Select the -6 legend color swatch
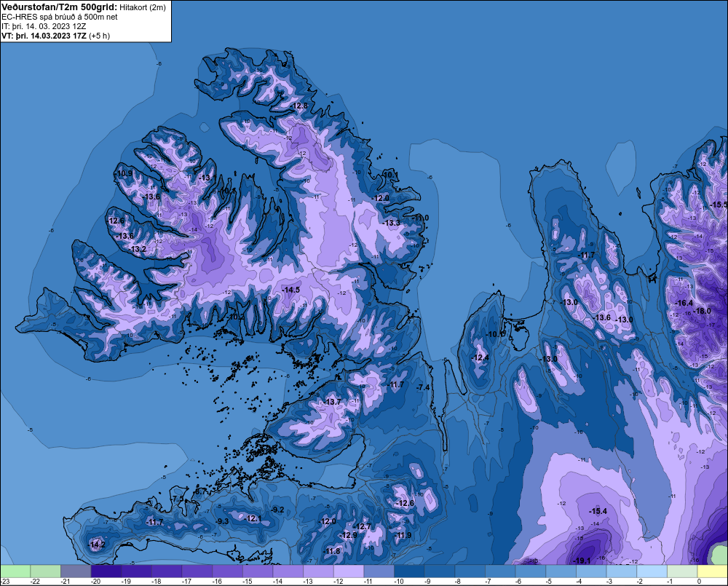Screen dimensions: 728x586 pyautogui.click(x=531, y=571)
